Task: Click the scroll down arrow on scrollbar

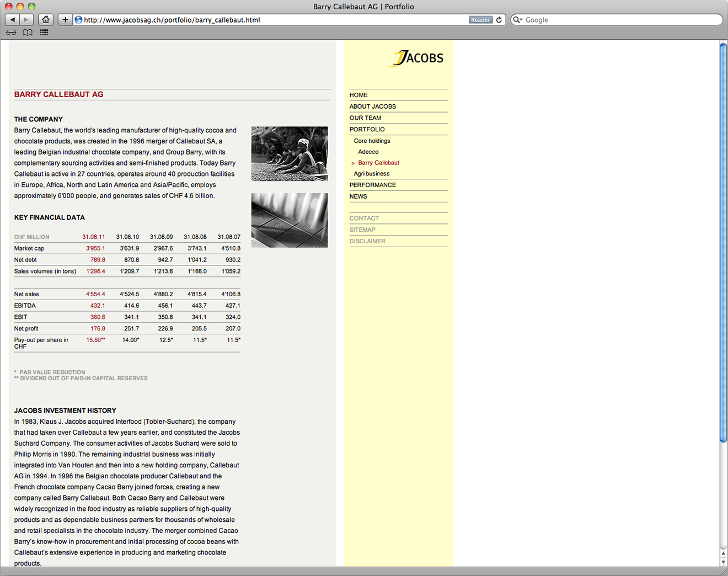Action: click(x=723, y=562)
